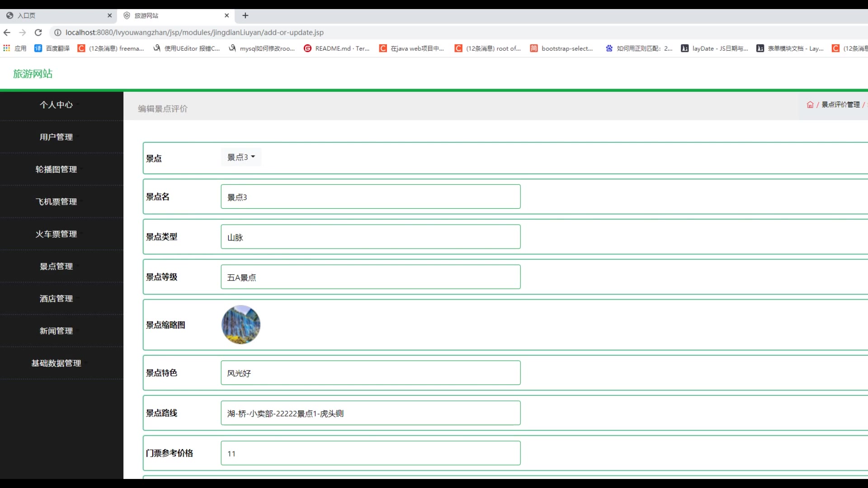The image size is (868, 488).
Task: Go back with browser back arrow
Action: [x=7, y=33]
